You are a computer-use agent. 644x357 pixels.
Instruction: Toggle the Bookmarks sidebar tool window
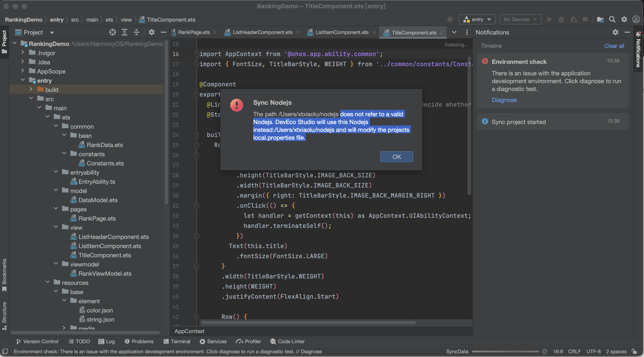(4, 275)
